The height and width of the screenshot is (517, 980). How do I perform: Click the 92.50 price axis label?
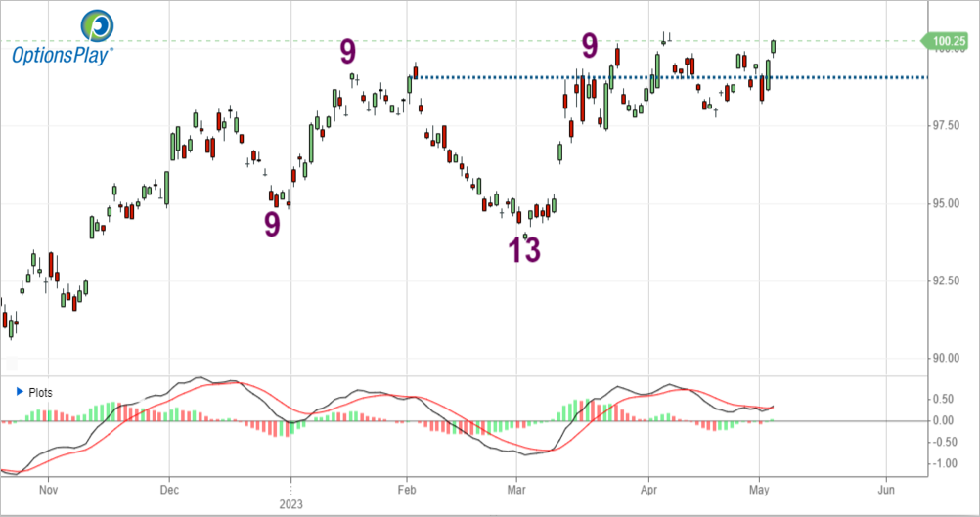[945, 281]
